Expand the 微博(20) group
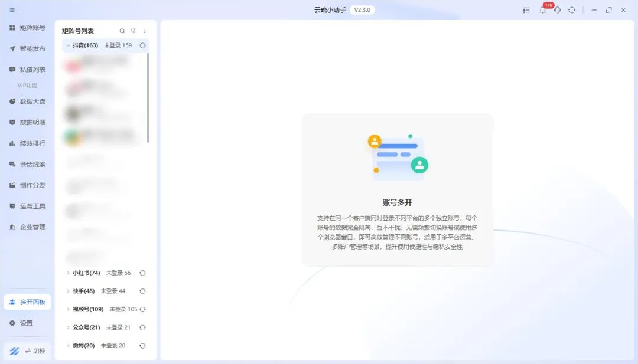This screenshot has height=364, width=638. pyautogui.click(x=69, y=346)
